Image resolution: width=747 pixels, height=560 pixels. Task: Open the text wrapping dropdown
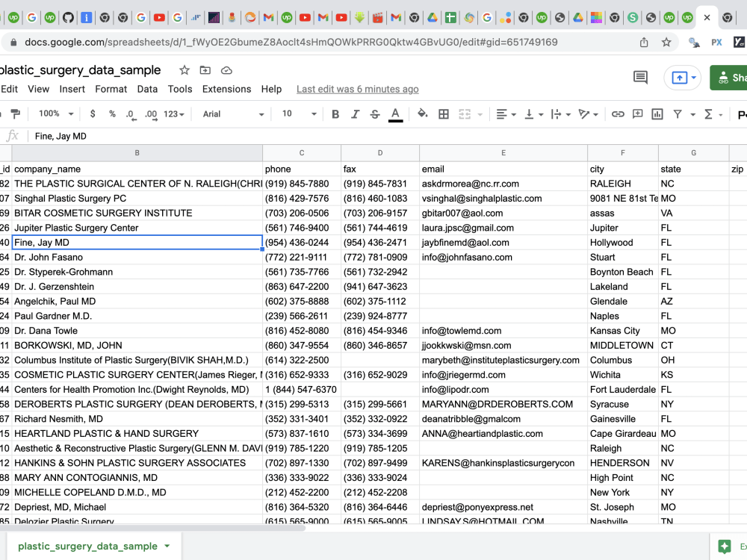pyautogui.click(x=561, y=113)
